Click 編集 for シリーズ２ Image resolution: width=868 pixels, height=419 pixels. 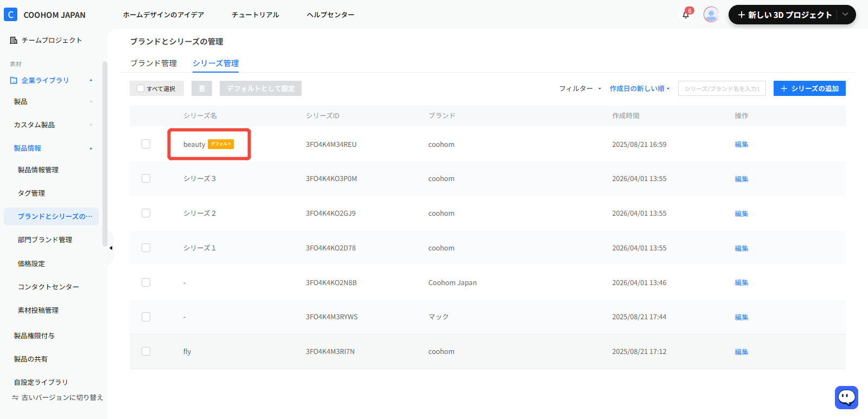pyautogui.click(x=742, y=214)
